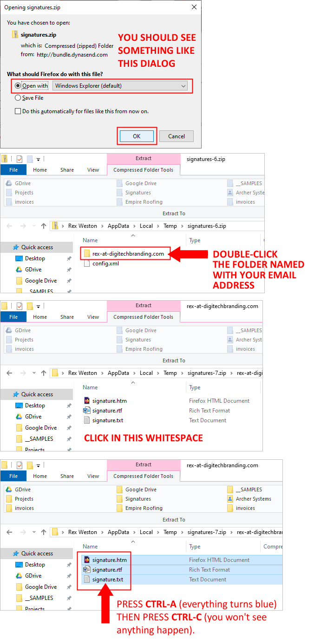Click Quick access star in signatures-6.zip window sidebar

[16, 247]
